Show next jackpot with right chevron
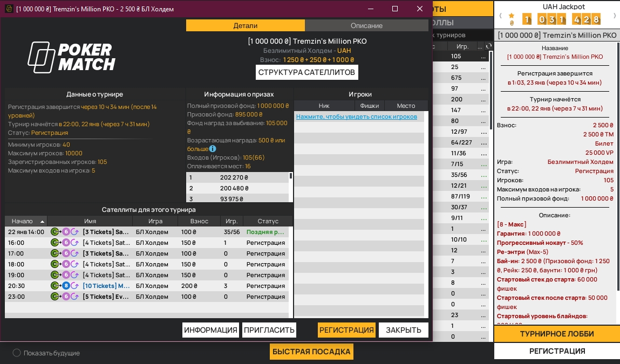Viewport: 620px width, 364px height. (x=615, y=16)
